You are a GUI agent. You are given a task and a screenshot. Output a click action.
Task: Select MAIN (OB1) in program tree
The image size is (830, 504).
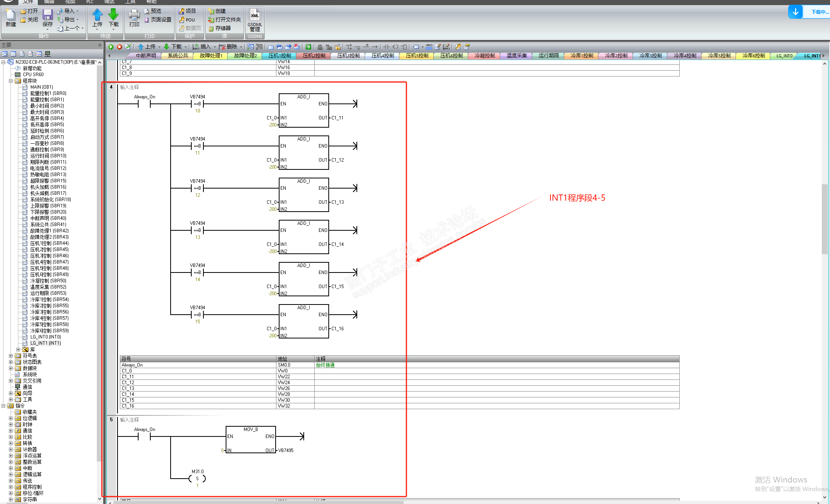click(41, 87)
